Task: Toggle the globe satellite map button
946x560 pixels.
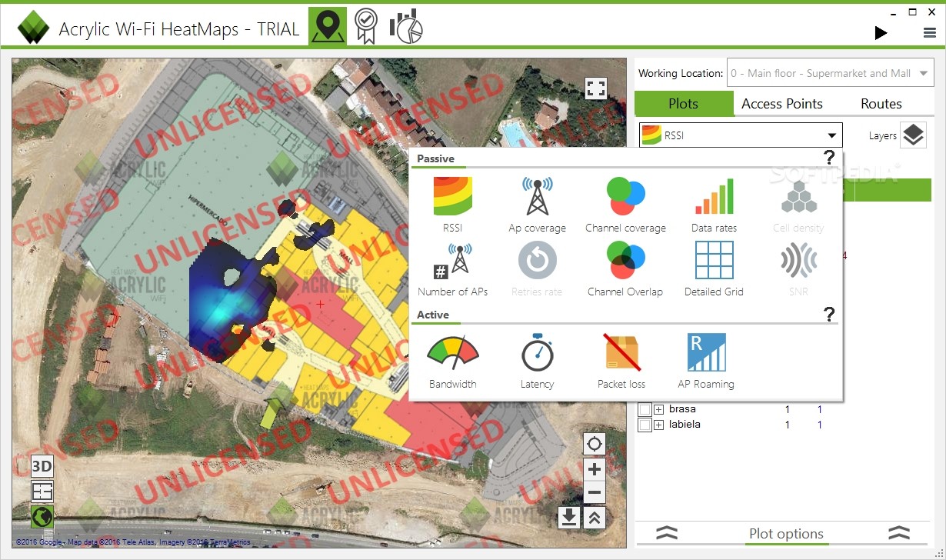Action: click(x=42, y=516)
